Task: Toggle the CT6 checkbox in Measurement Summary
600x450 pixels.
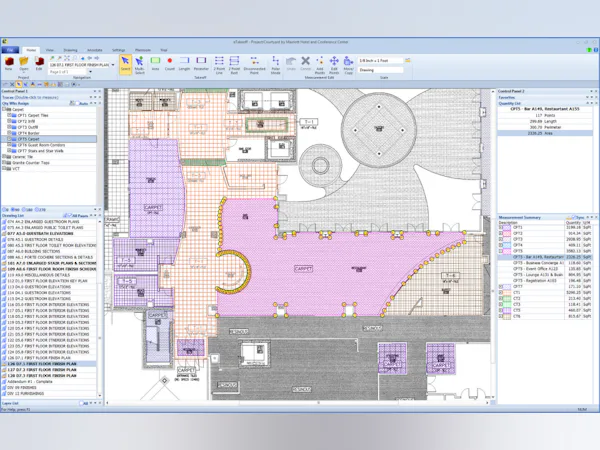Action: pos(501,316)
